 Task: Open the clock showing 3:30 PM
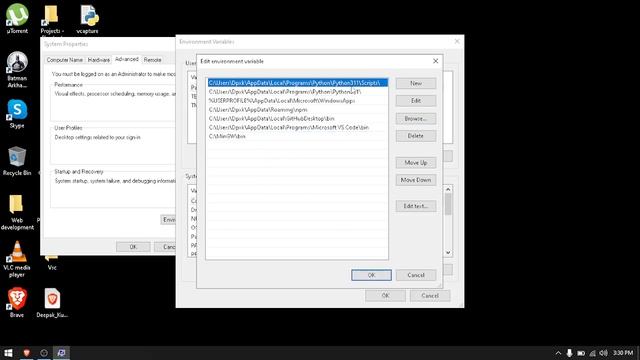click(x=623, y=353)
